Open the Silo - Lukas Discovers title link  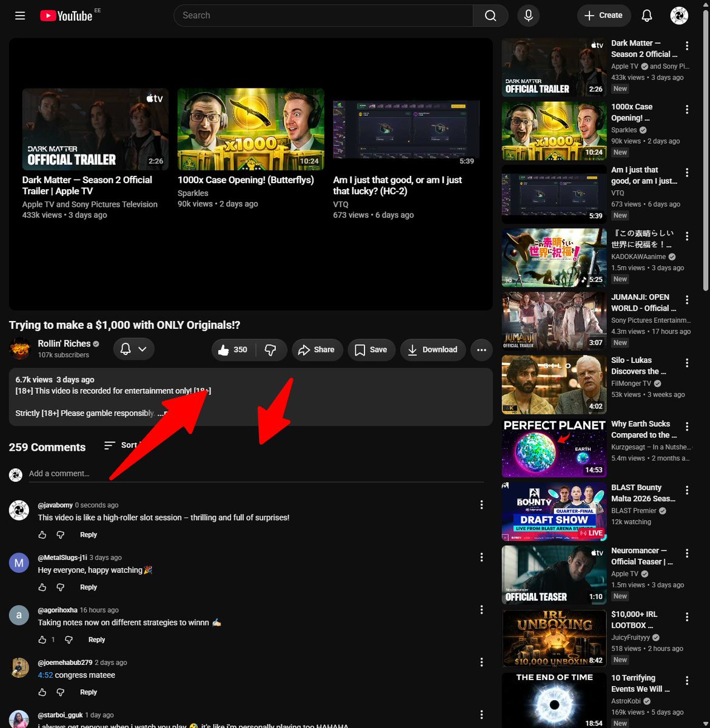639,366
